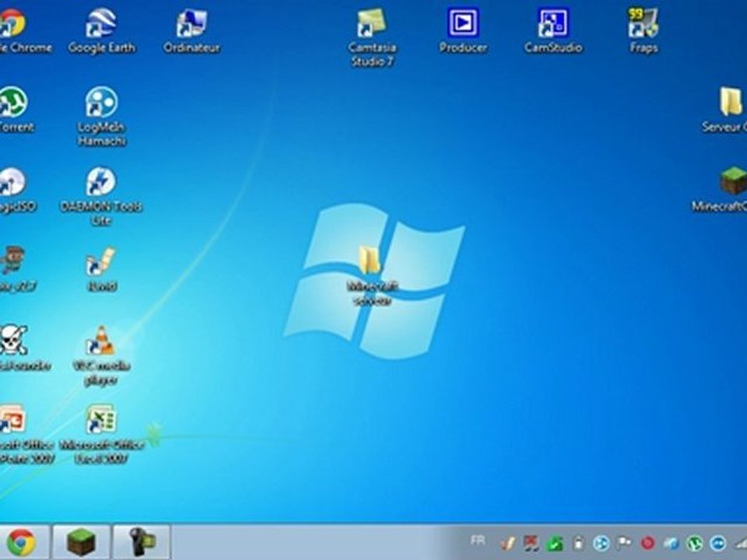Open the Google Earth desktop shortcut
This screenshot has width=747, height=560.
coord(101,31)
